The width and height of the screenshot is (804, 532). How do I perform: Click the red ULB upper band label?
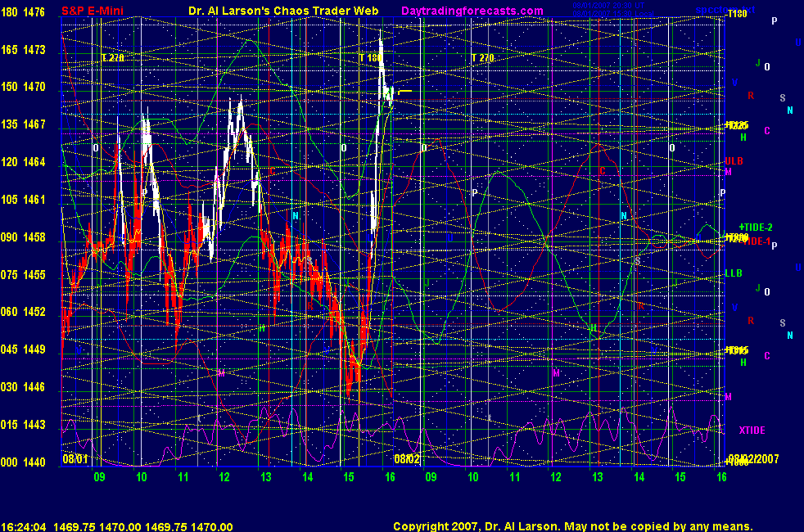coord(734,161)
